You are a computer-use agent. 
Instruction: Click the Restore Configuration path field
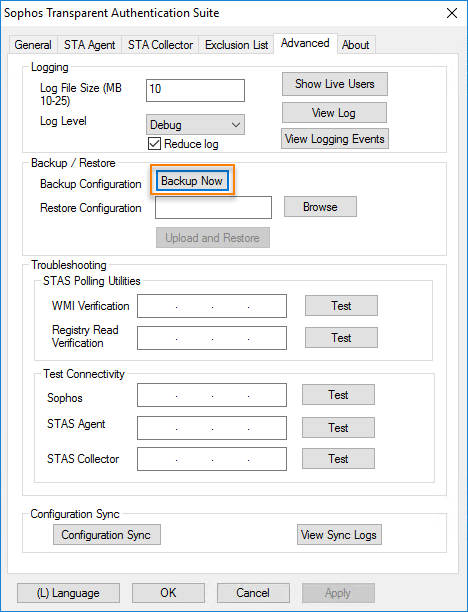tap(213, 207)
